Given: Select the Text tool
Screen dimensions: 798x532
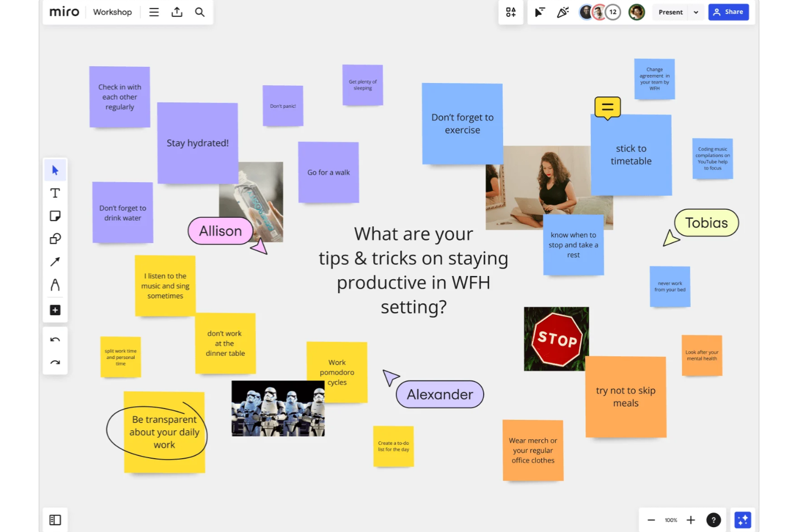Looking at the screenshot, I should coord(55,193).
